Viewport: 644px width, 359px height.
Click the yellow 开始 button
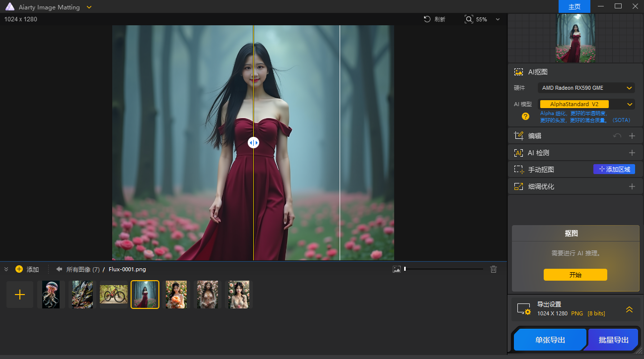click(575, 275)
